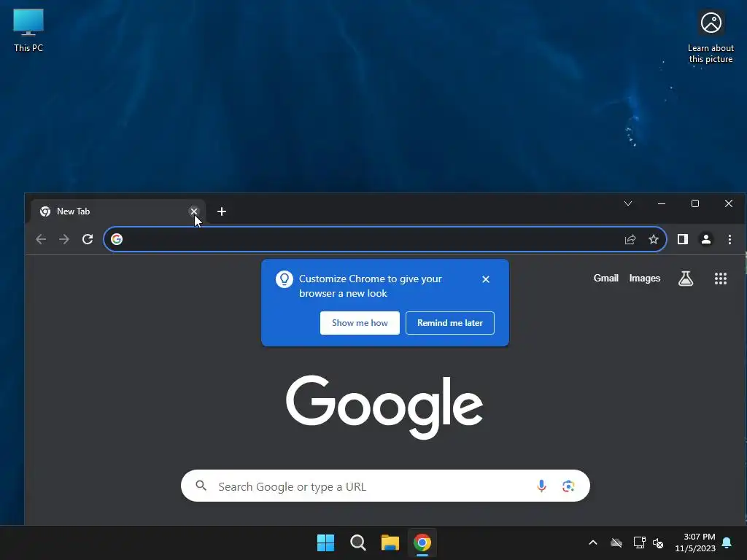Click the Show me how button
Image resolution: width=747 pixels, height=560 pixels.
click(360, 323)
